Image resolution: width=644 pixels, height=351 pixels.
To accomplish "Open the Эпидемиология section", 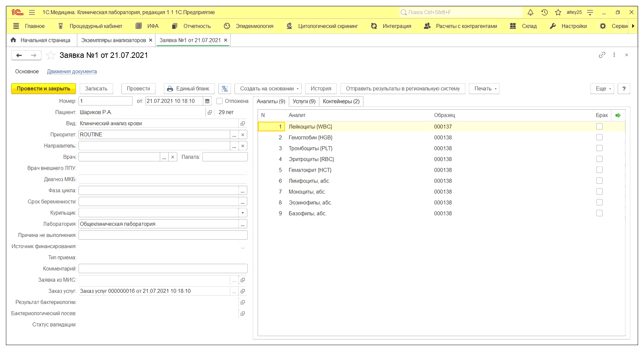I will pos(249,26).
